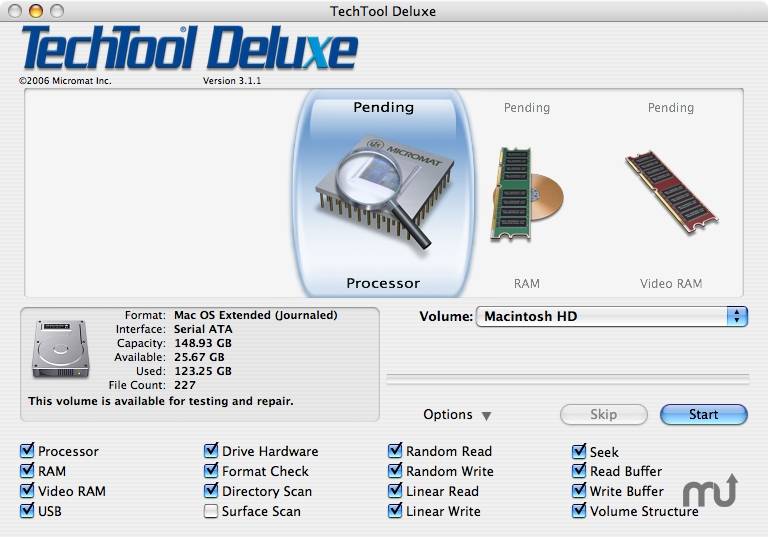Click the TechTool Deluxe window title
This screenshot has height=537, width=768.
[383, 11]
